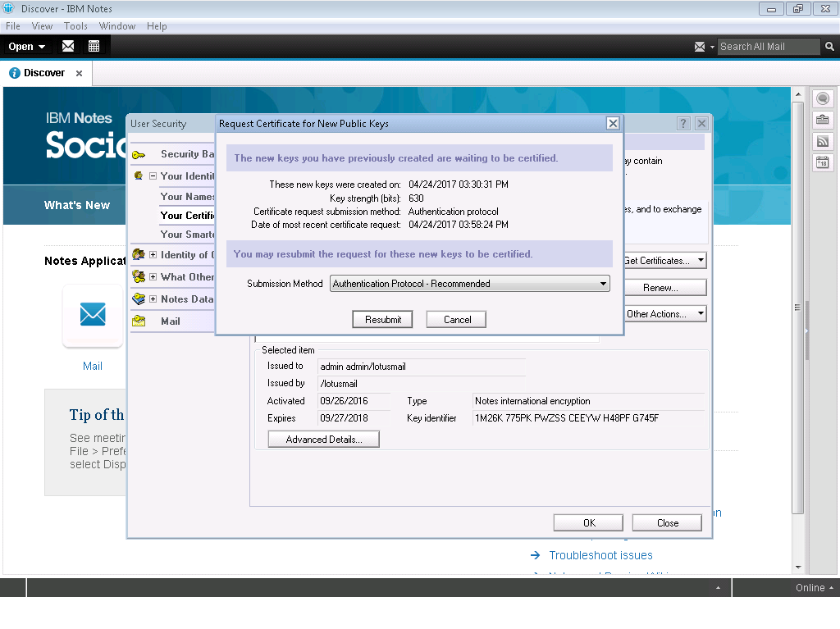Select the Mail item in User Security tree
Viewport: 840px width, 629px height.
point(171,321)
